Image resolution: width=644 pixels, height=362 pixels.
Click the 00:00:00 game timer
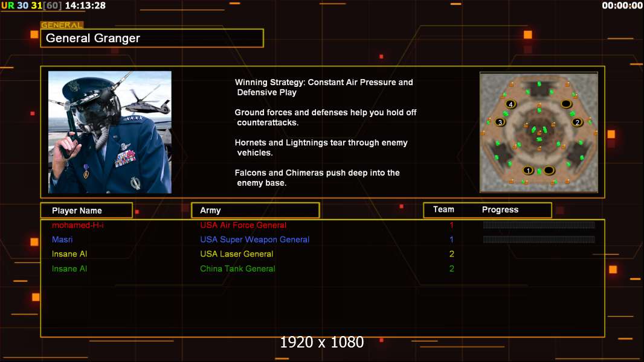point(622,6)
